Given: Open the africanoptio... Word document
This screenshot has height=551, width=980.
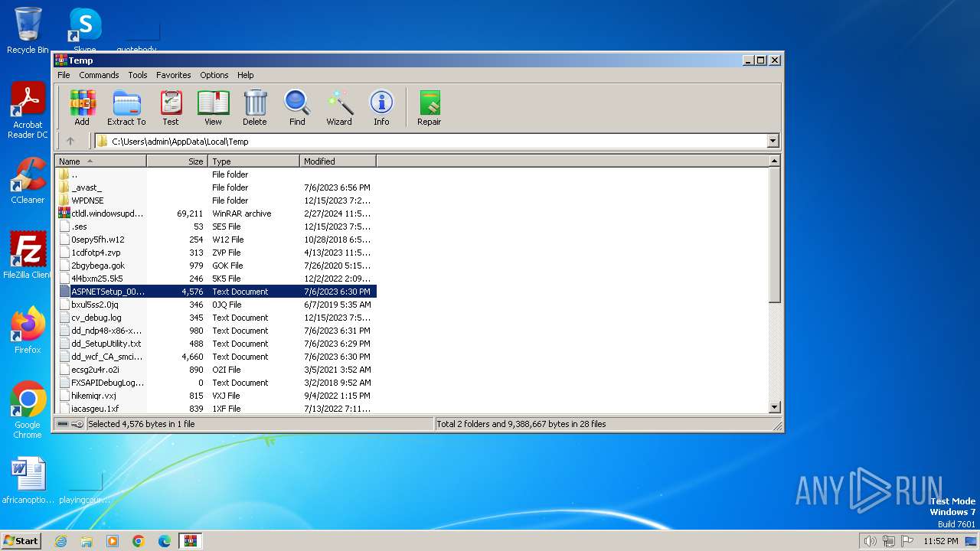Looking at the screenshot, I should [28, 481].
